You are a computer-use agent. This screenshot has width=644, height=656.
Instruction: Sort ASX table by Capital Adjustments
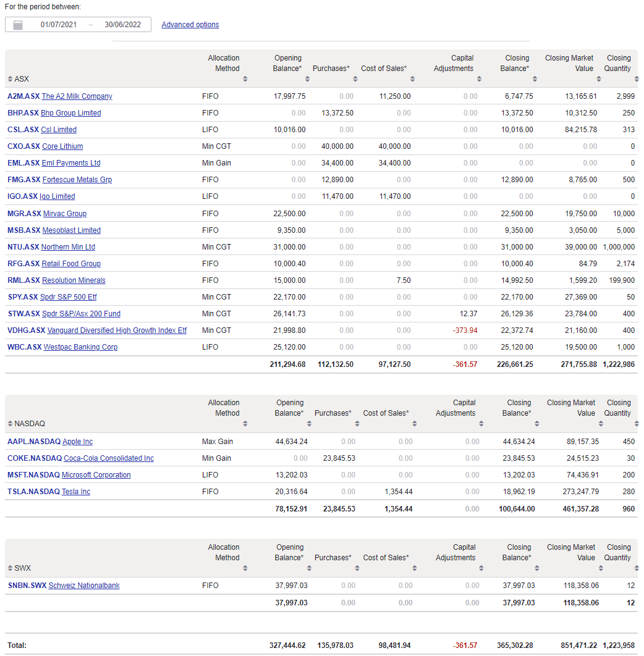pos(479,79)
